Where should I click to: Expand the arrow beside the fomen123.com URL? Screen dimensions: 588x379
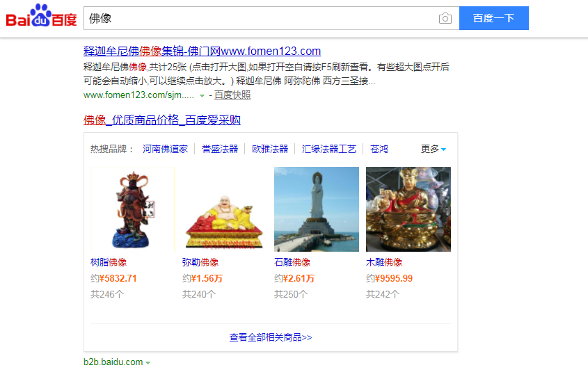coord(202,95)
